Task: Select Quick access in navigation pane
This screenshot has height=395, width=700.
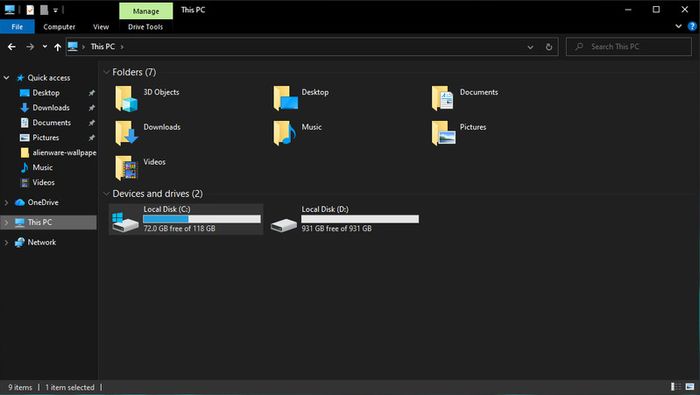Action: coord(49,78)
